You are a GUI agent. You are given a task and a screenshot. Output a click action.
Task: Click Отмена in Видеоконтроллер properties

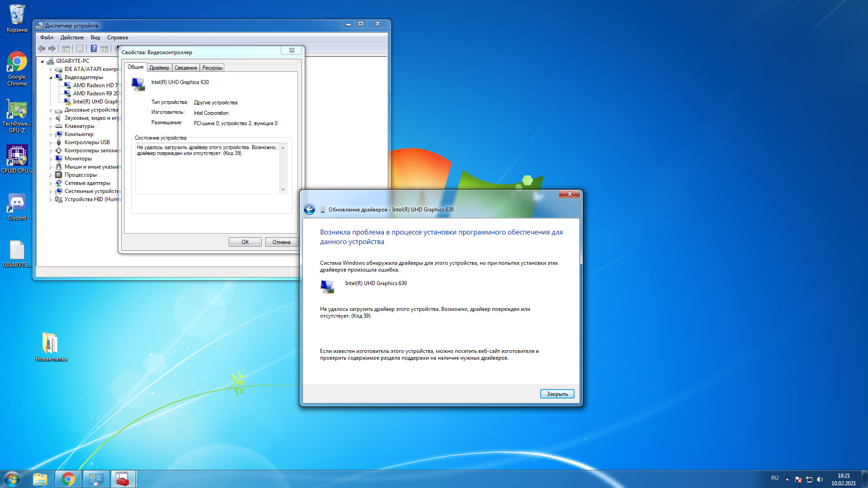[x=281, y=242]
